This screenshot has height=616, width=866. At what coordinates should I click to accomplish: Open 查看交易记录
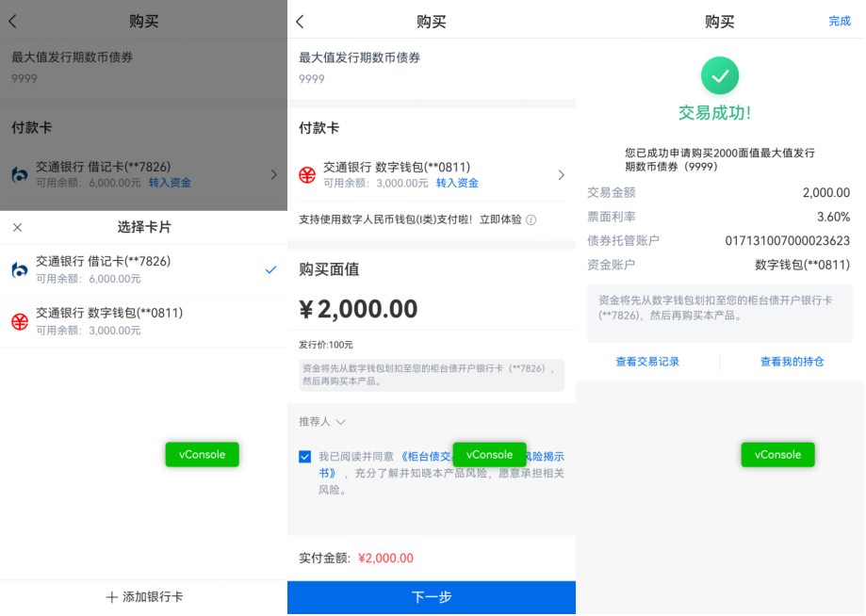[647, 362]
